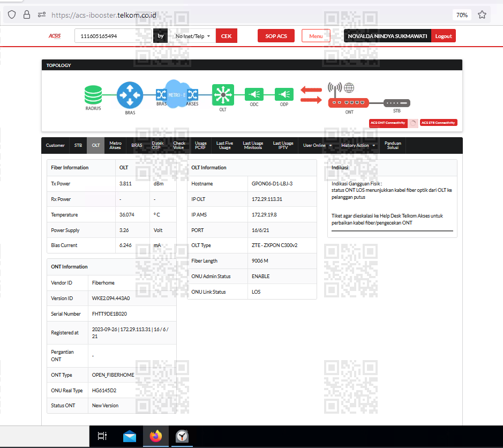Expand the History Action dropdown tab
Image resolution: width=503 pixels, height=448 pixels.
tap(358, 145)
